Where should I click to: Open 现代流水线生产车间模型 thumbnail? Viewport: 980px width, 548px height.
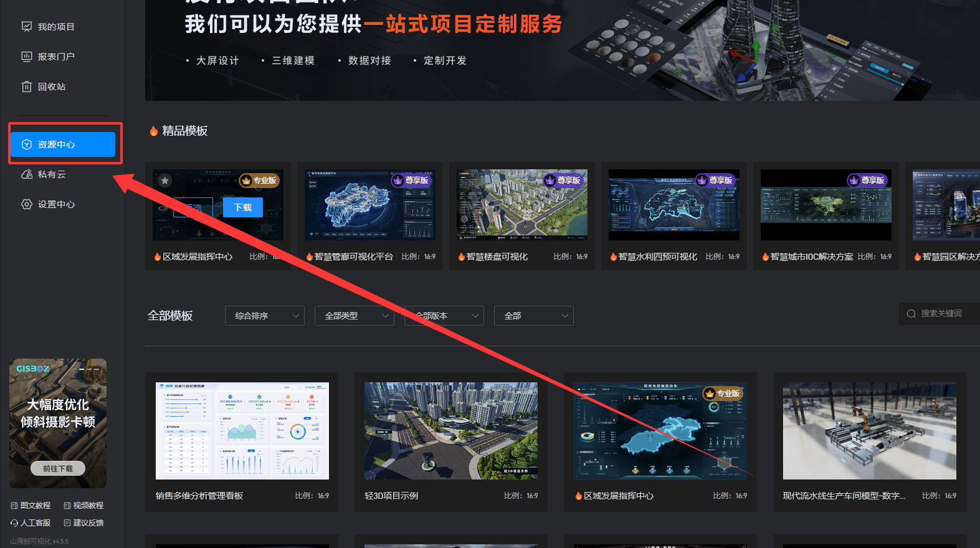click(x=870, y=431)
